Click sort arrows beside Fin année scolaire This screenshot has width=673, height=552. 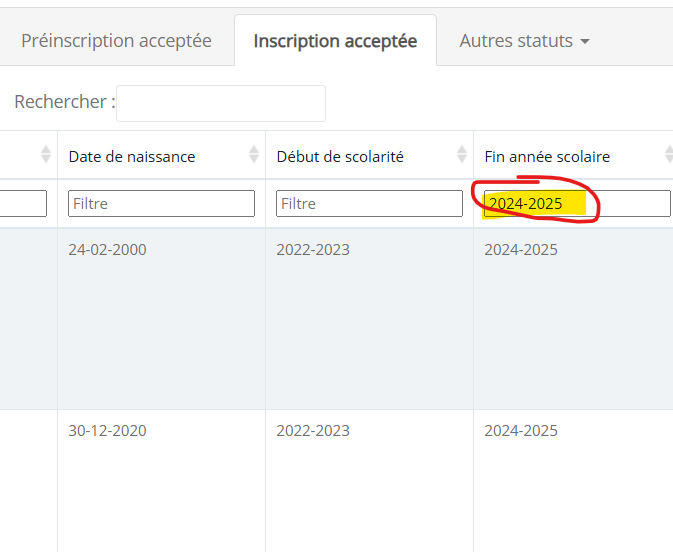(x=669, y=154)
